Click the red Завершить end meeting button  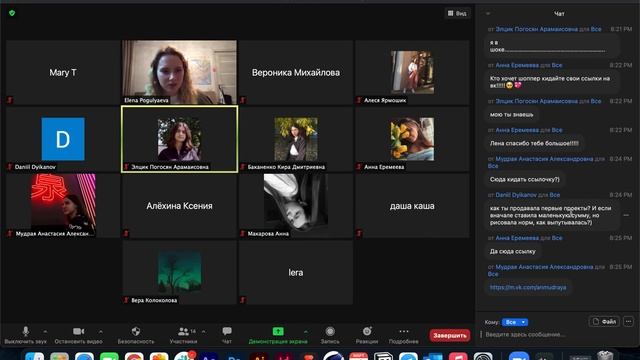pyautogui.click(x=449, y=335)
